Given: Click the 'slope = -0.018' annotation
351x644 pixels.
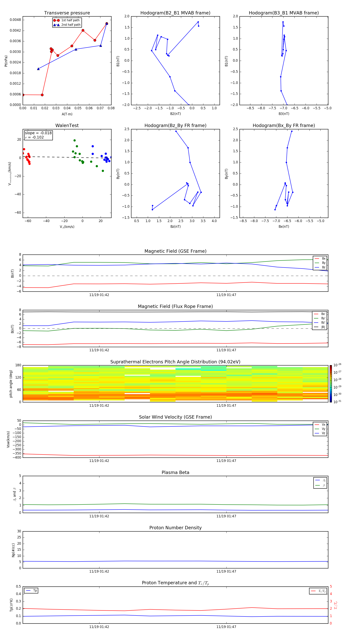Looking at the screenshot, I should [x=38, y=133].
